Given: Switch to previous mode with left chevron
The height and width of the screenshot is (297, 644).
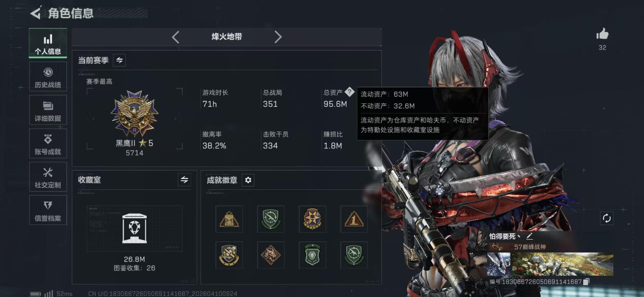Looking at the screenshot, I should click(175, 37).
